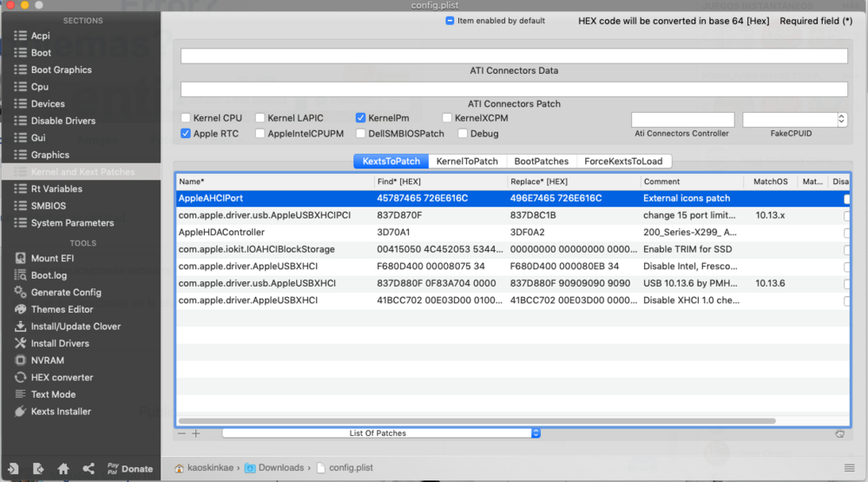868x482 pixels.
Task: Open Themes Editor from the sidebar
Action: (x=21, y=309)
